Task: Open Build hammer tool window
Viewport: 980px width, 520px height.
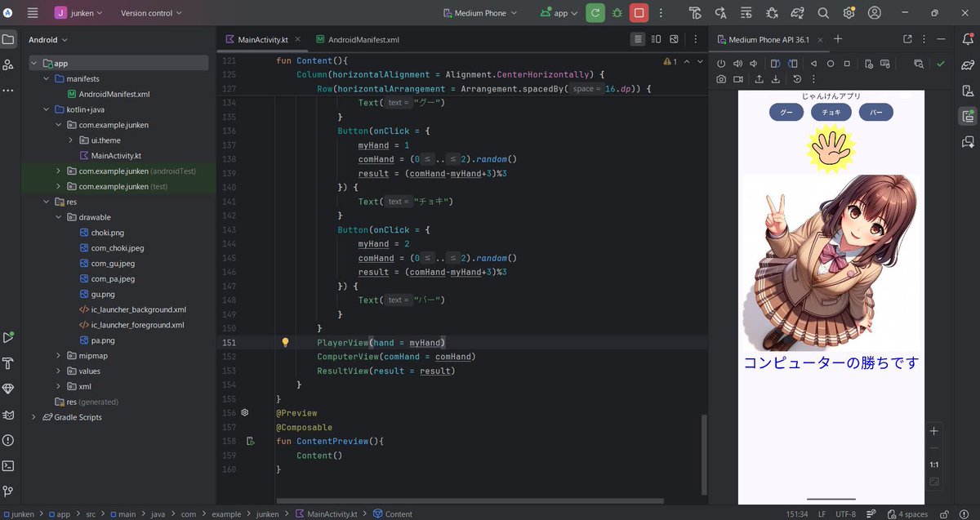Action: pyautogui.click(x=8, y=363)
